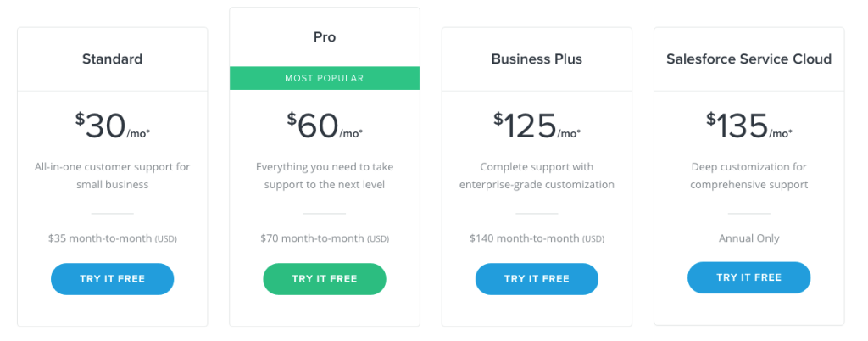The height and width of the screenshot is (341, 868).
Task: Click the all-in-one customer support description
Action: click(x=112, y=176)
